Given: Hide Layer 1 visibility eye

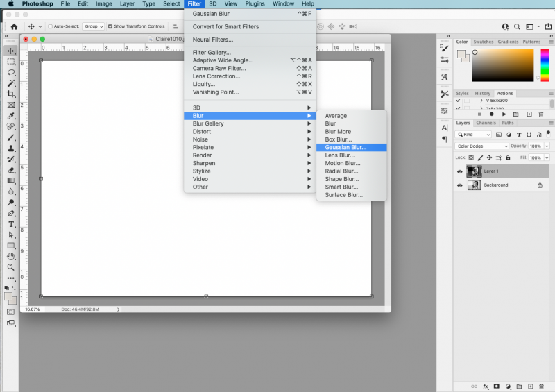Looking at the screenshot, I should pyautogui.click(x=460, y=171).
